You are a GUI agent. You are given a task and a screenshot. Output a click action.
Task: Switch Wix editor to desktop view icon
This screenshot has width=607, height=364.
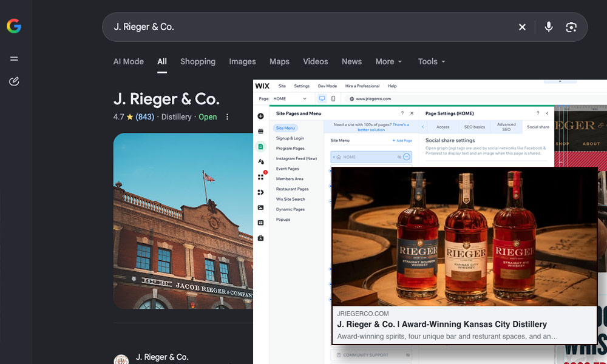click(322, 99)
